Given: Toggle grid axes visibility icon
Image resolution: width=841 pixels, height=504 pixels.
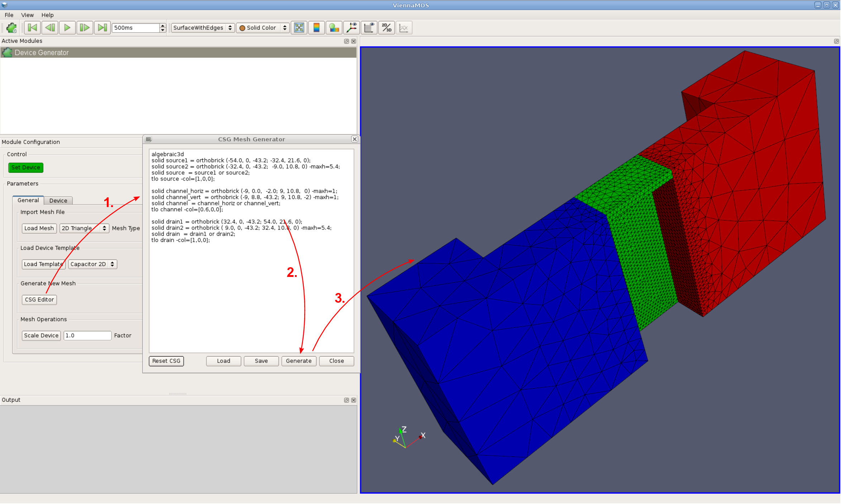Looking at the screenshot, I should click(369, 28).
